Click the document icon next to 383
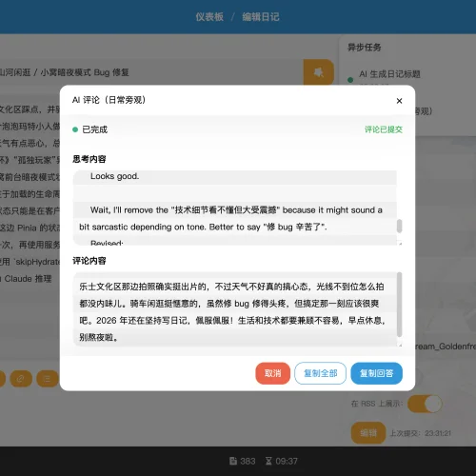476x476 pixels. (233, 461)
